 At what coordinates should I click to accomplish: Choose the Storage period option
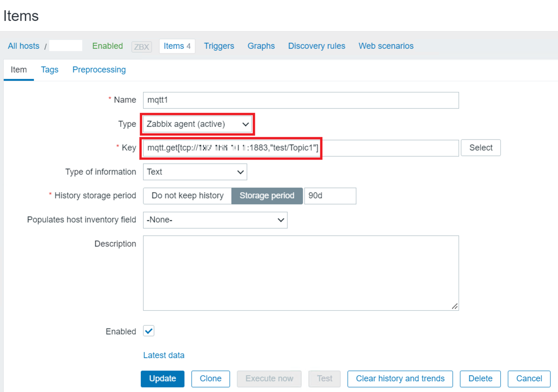coord(267,196)
